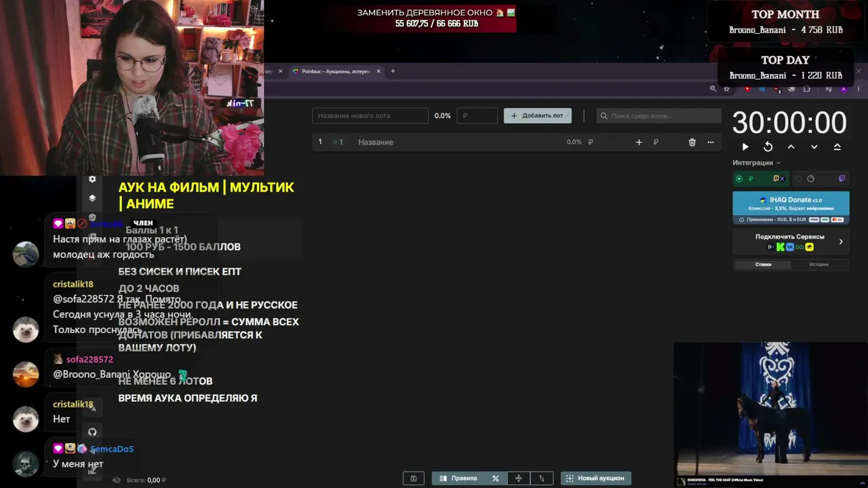Click the username cristalik18 above the 'Нет' message

[x=73, y=405]
